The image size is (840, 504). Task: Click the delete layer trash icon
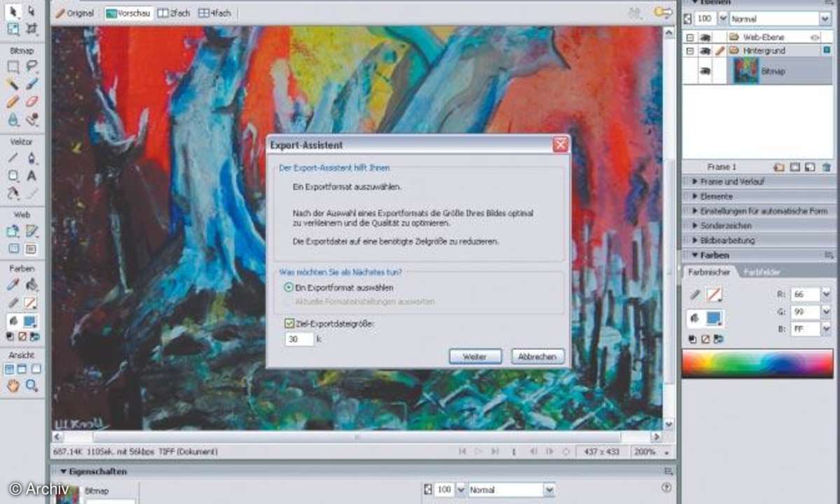click(x=826, y=167)
